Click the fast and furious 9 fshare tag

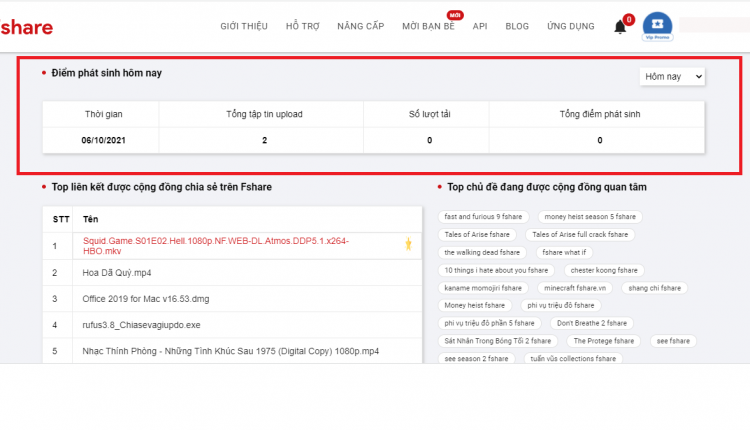[x=483, y=217]
